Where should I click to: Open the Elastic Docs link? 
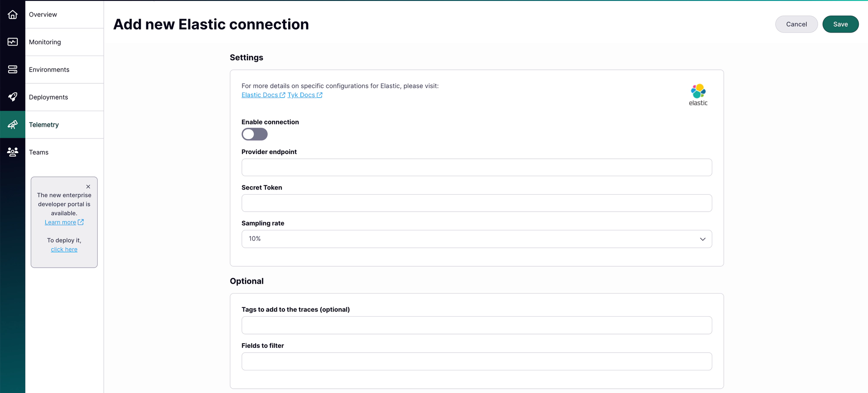[x=260, y=95]
